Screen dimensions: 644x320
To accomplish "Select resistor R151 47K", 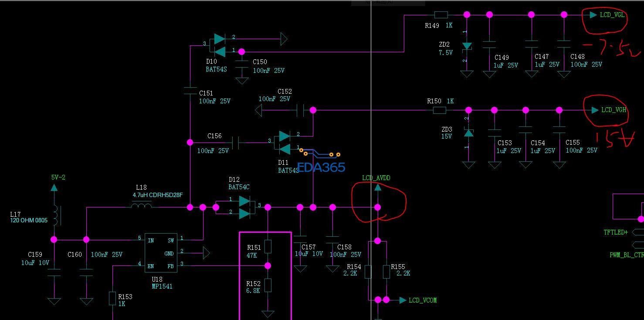I will tap(268, 247).
